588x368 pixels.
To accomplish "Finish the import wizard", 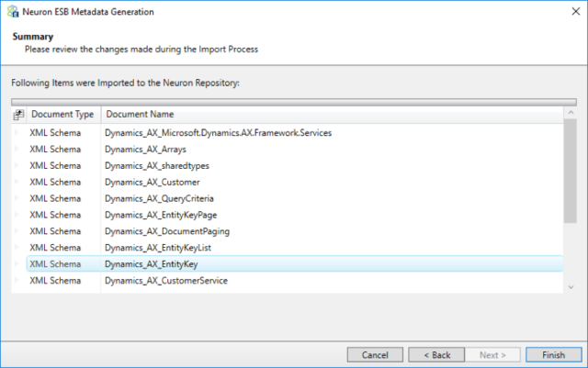I will pos(553,354).
